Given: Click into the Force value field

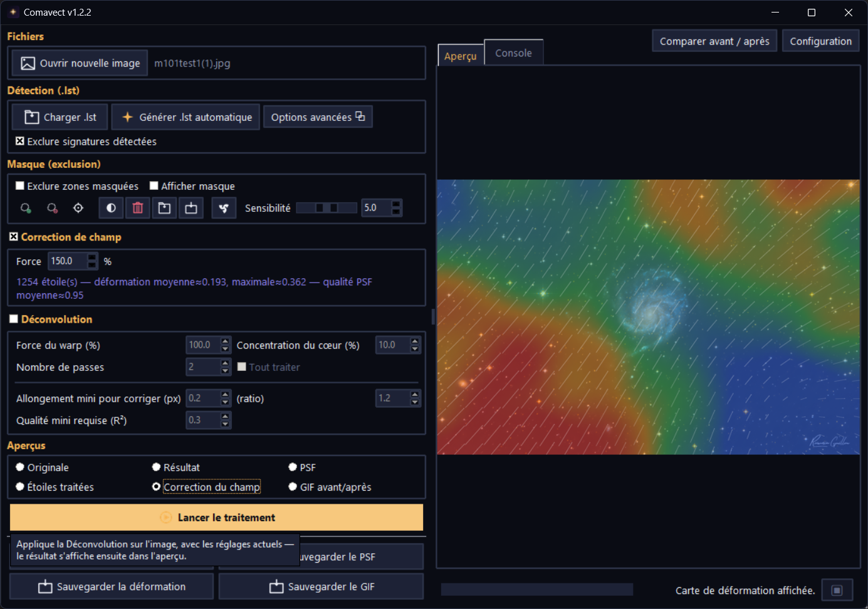Looking at the screenshot, I should pyautogui.click(x=68, y=261).
